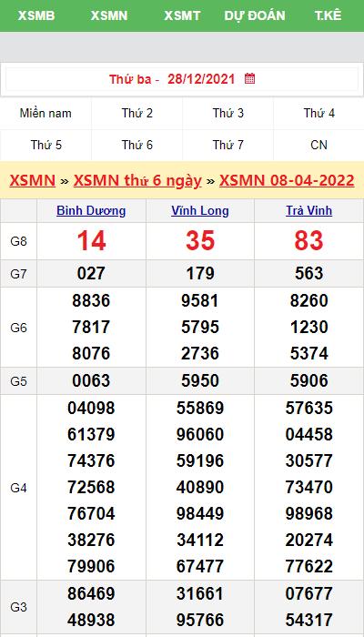
Task: Click the G5 number 5950
Action: tap(200, 380)
